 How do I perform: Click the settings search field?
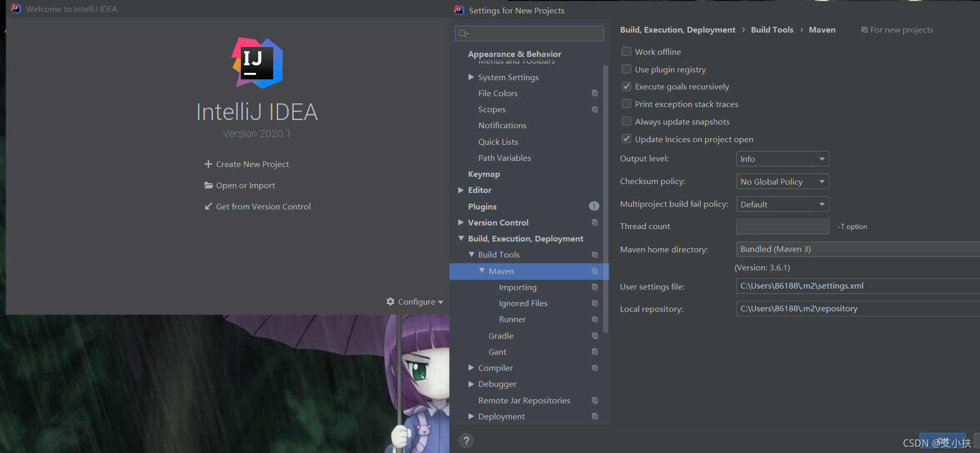(x=529, y=33)
